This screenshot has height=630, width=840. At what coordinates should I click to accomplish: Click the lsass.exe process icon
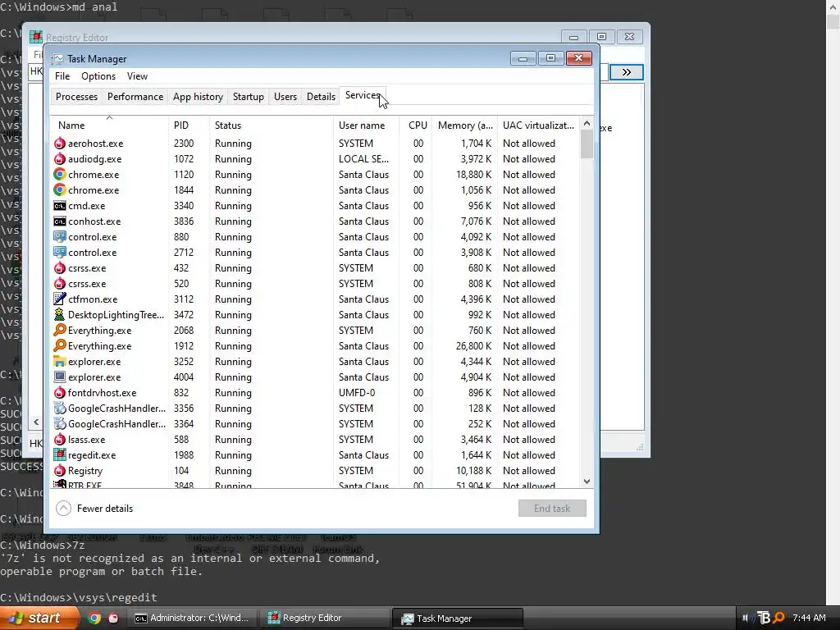59,440
